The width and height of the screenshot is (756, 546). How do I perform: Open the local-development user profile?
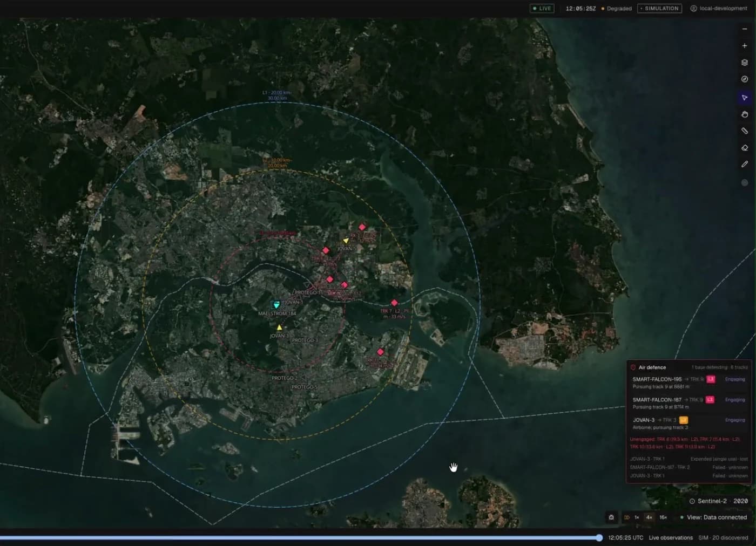click(x=719, y=9)
